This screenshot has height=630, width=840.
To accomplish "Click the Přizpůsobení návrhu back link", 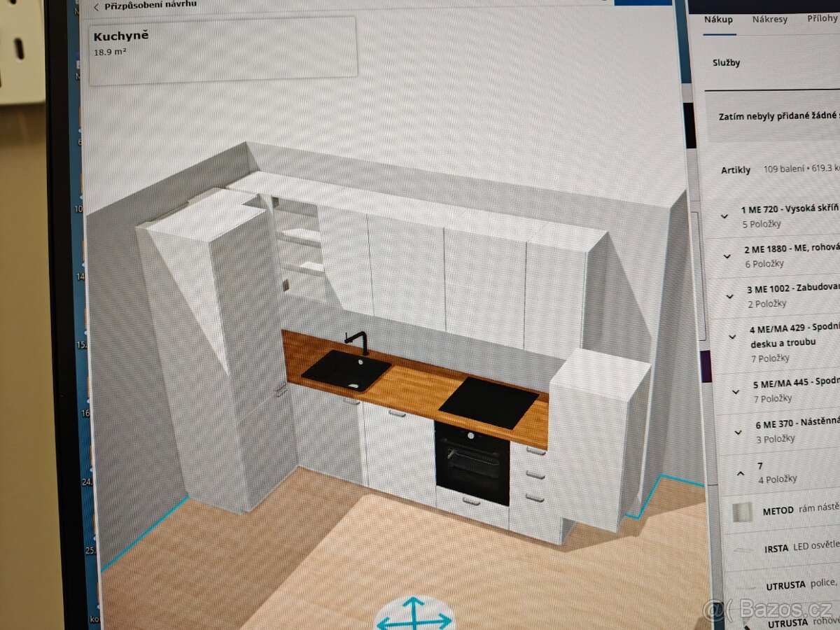I will click(150, 5).
